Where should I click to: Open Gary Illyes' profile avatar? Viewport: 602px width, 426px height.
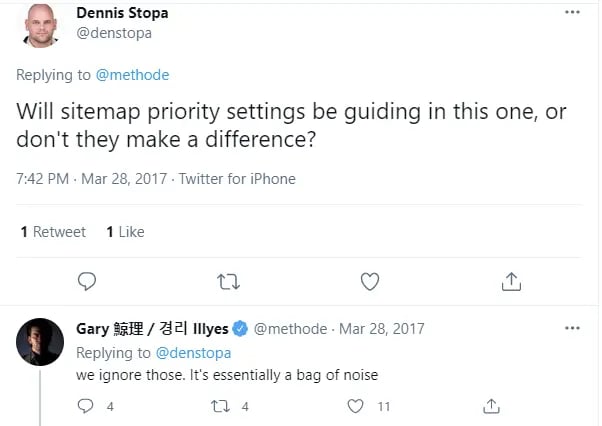pos(41,343)
